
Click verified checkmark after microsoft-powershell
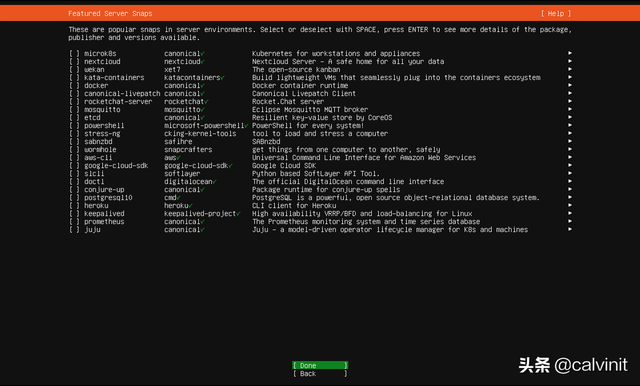[247, 126]
